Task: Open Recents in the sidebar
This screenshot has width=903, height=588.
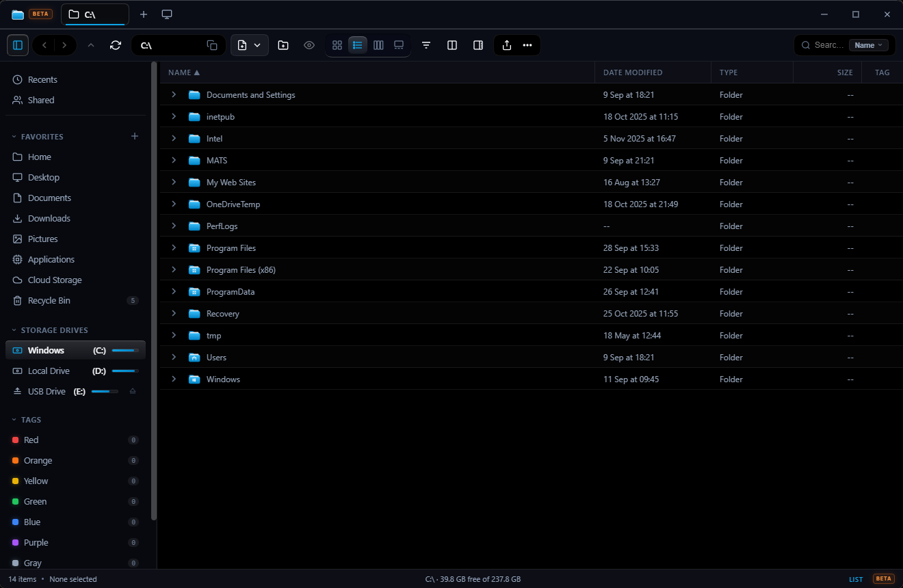Action: click(x=75, y=79)
